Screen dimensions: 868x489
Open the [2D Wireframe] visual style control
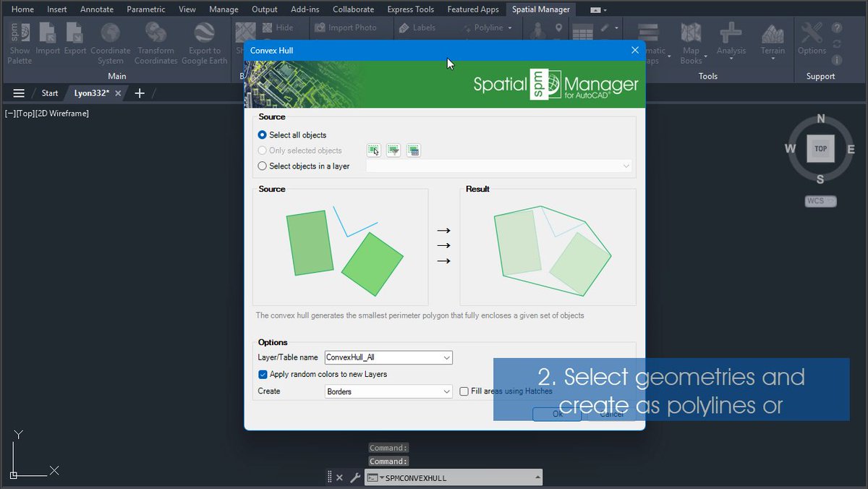click(62, 114)
